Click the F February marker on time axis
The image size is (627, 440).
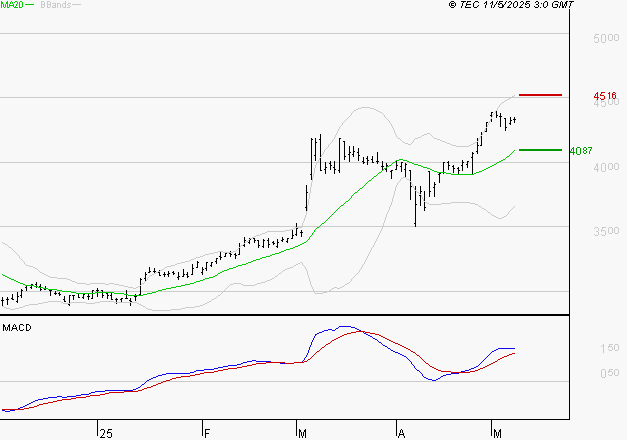click(x=207, y=434)
